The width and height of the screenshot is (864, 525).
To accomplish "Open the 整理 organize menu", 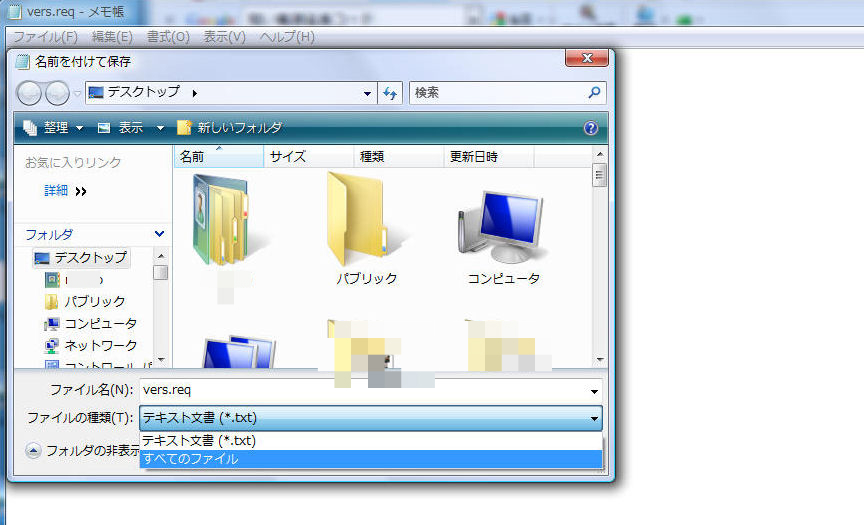I will click(x=53, y=128).
